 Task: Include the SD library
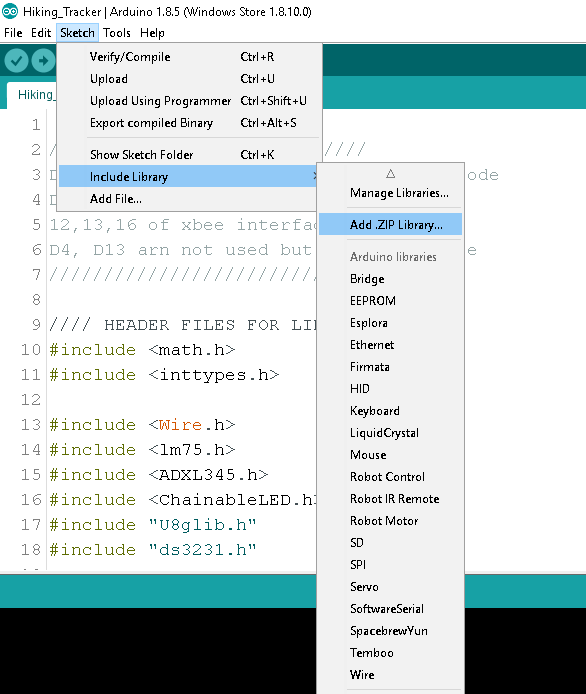click(390, 543)
